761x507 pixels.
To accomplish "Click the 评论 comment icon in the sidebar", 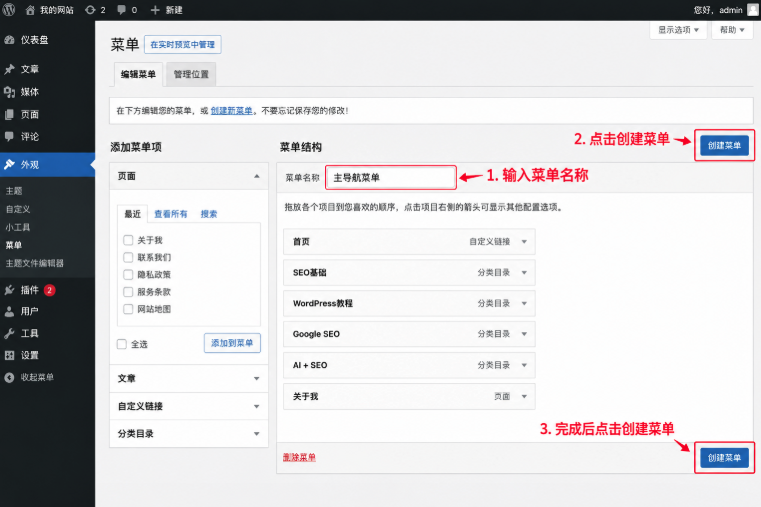I will coord(9,137).
